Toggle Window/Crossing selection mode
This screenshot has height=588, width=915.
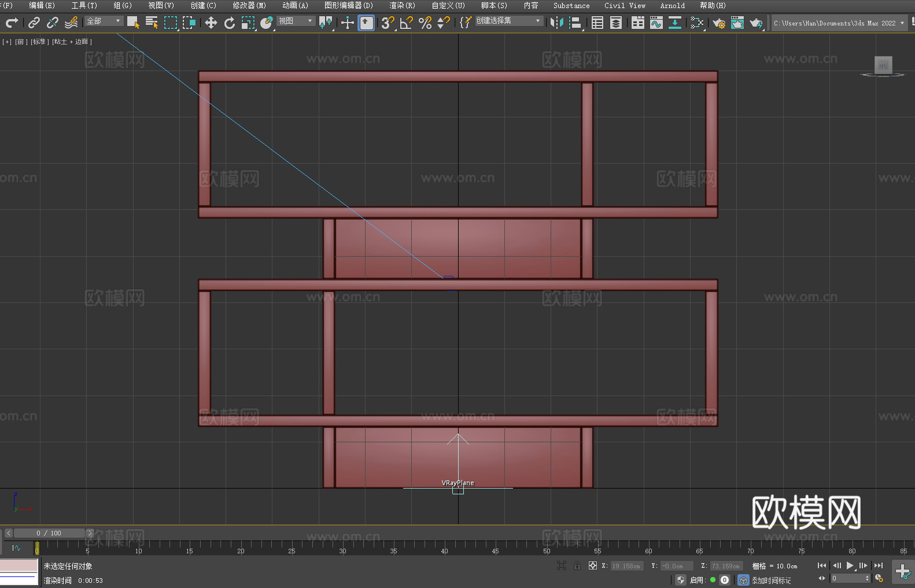tap(189, 23)
